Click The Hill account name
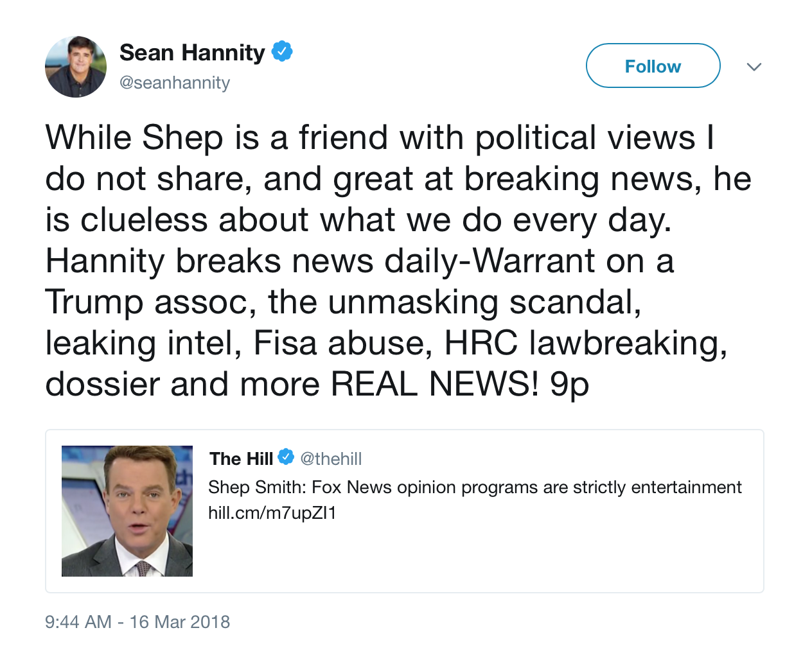The image size is (812, 646). [241, 458]
